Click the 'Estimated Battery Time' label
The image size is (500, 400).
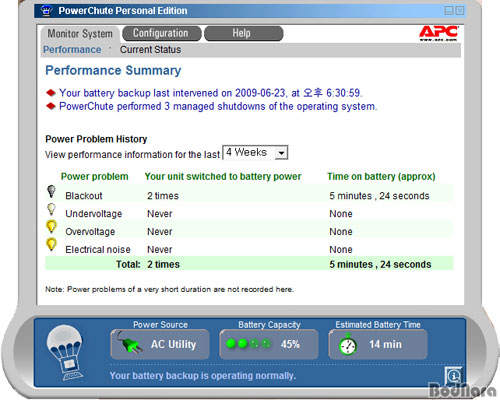[x=378, y=324]
